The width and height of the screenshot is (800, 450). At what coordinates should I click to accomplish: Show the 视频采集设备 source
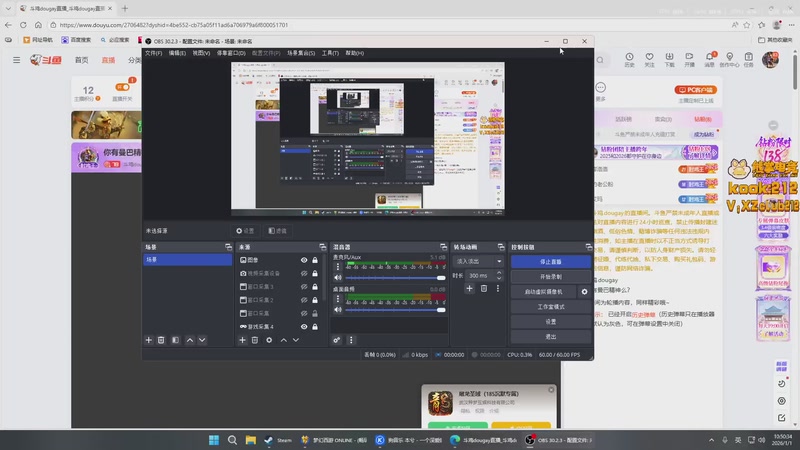pos(304,273)
